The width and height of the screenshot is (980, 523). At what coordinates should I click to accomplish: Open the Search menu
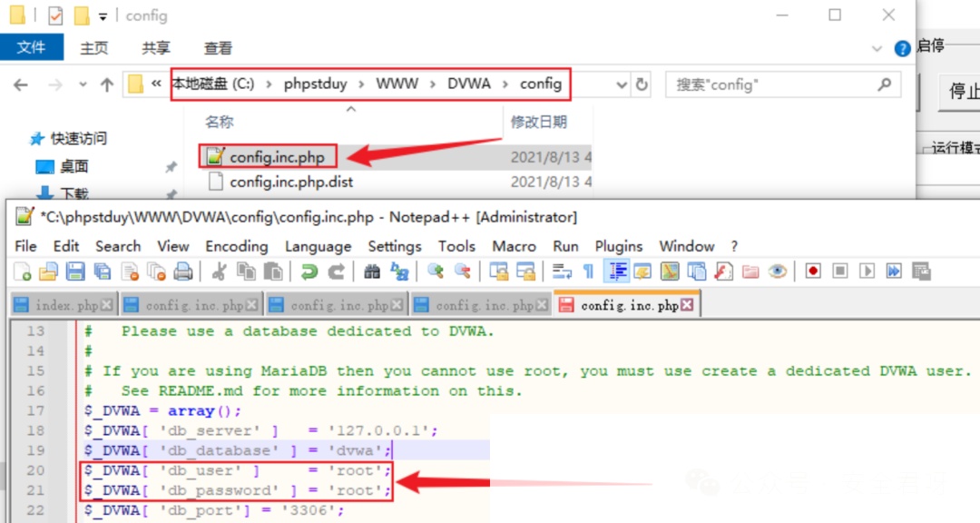point(118,246)
